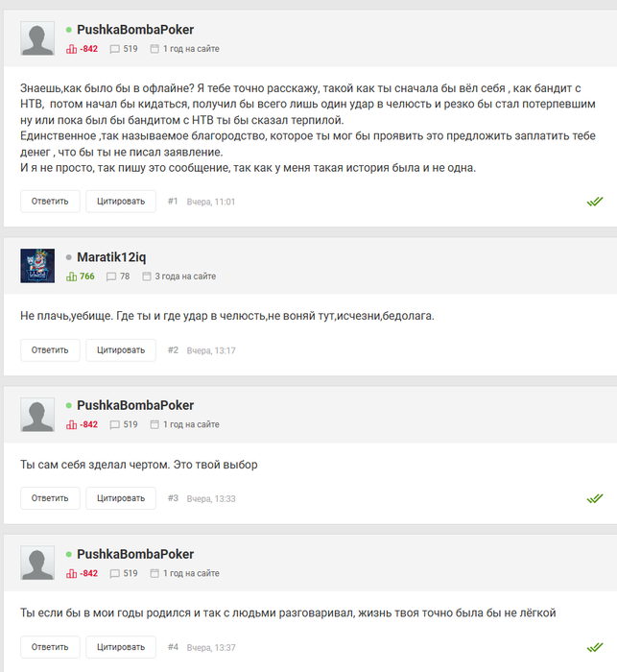Click 'Цитировать' under post #2
The height and width of the screenshot is (672, 617).
(121, 350)
